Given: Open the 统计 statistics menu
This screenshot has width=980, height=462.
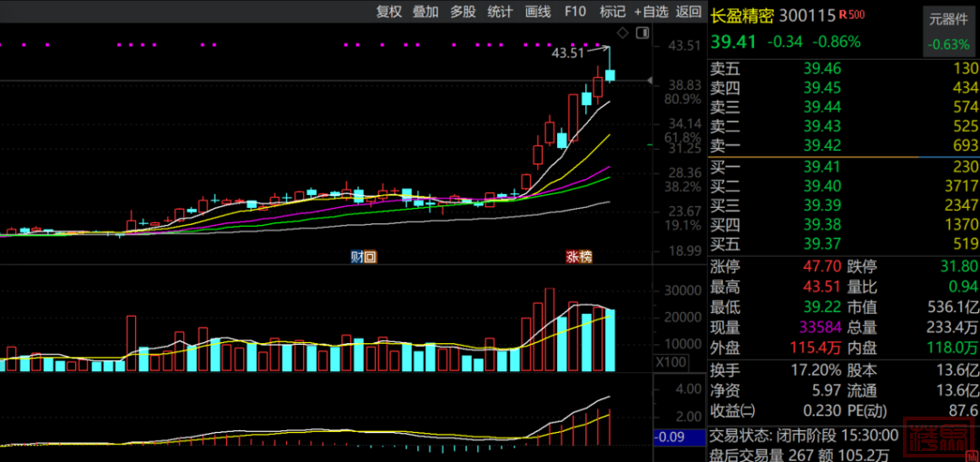Looking at the screenshot, I should click(500, 12).
